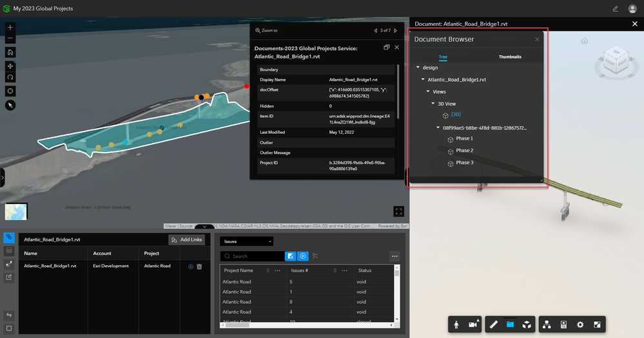Select the issue row numbered 5

[307, 282]
